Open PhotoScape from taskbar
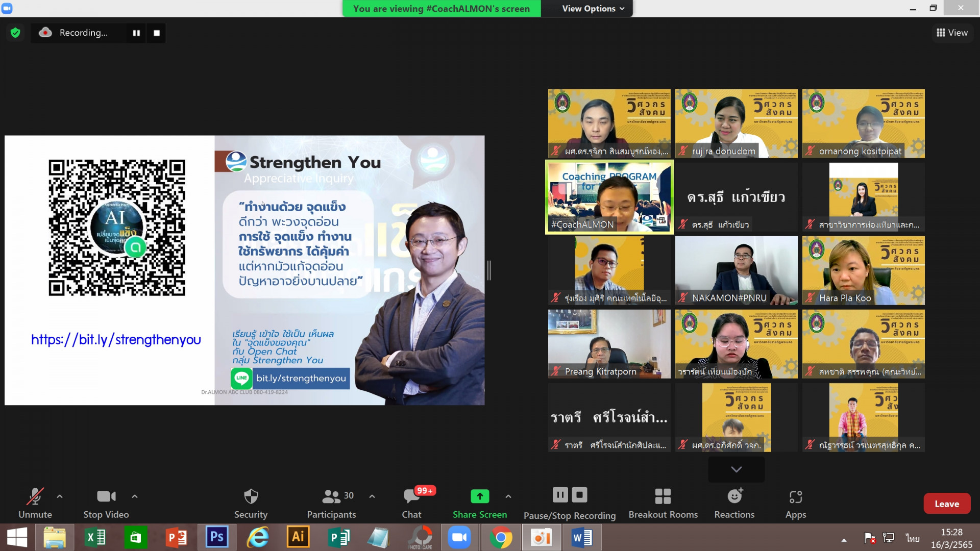Screen dimensions: 980x551 (x=421, y=538)
